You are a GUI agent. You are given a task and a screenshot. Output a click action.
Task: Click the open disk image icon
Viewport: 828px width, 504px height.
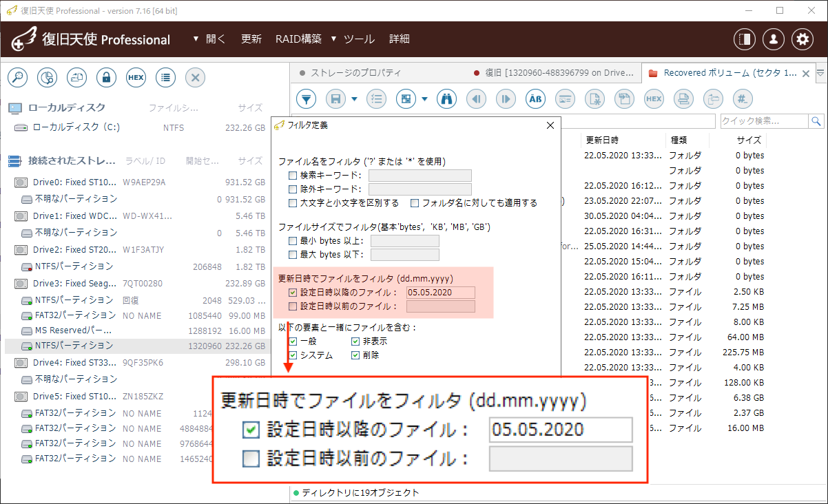pyautogui.click(x=76, y=78)
